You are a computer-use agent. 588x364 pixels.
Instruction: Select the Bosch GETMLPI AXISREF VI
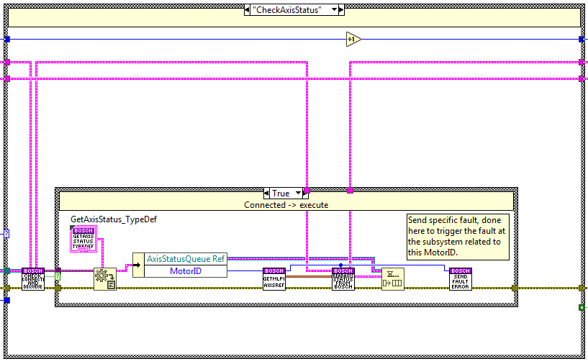pyautogui.click(x=274, y=279)
